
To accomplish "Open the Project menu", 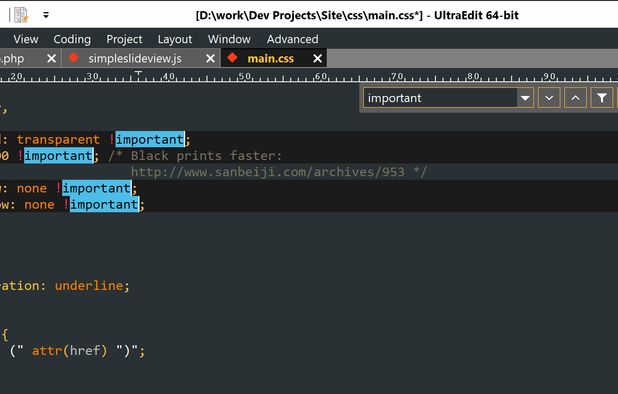I will (x=124, y=39).
